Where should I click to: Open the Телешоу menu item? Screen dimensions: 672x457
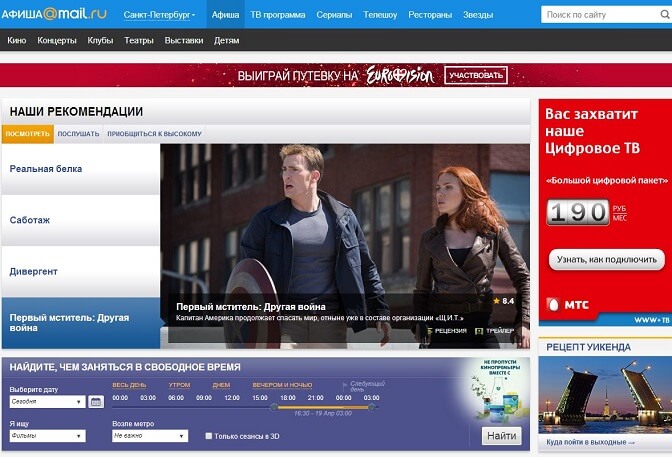[x=380, y=15]
